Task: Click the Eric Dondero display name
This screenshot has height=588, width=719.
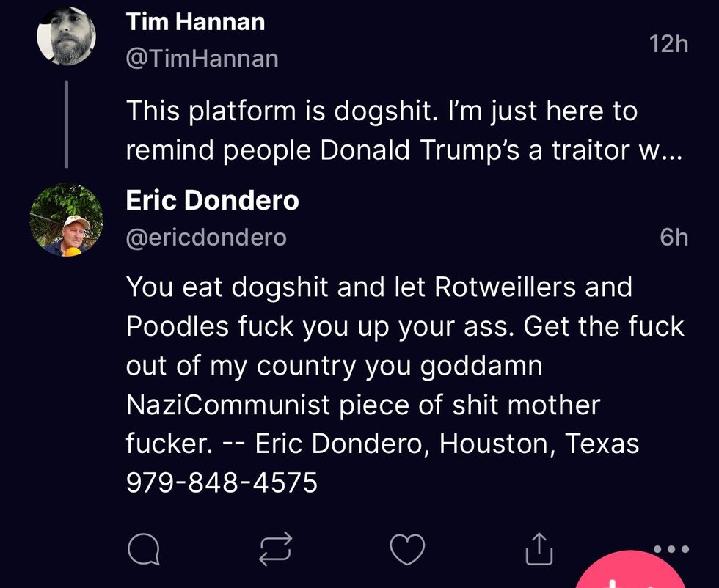Action: [212, 201]
